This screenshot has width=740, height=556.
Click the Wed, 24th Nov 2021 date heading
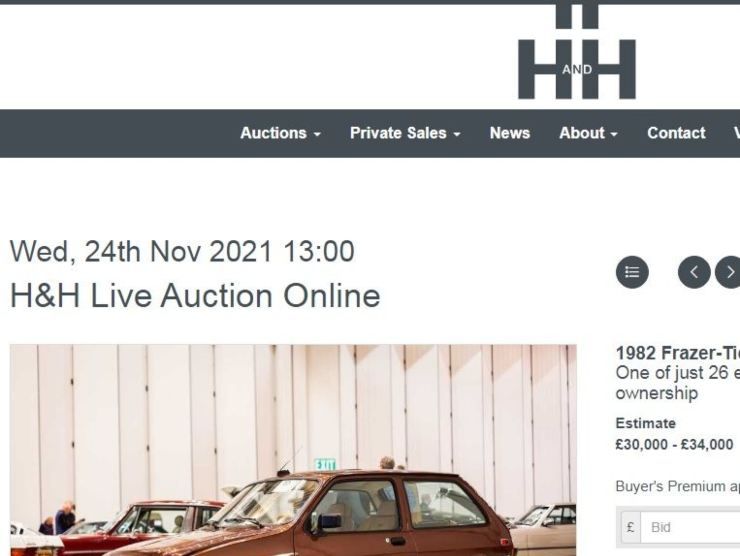[x=182, y=251]
